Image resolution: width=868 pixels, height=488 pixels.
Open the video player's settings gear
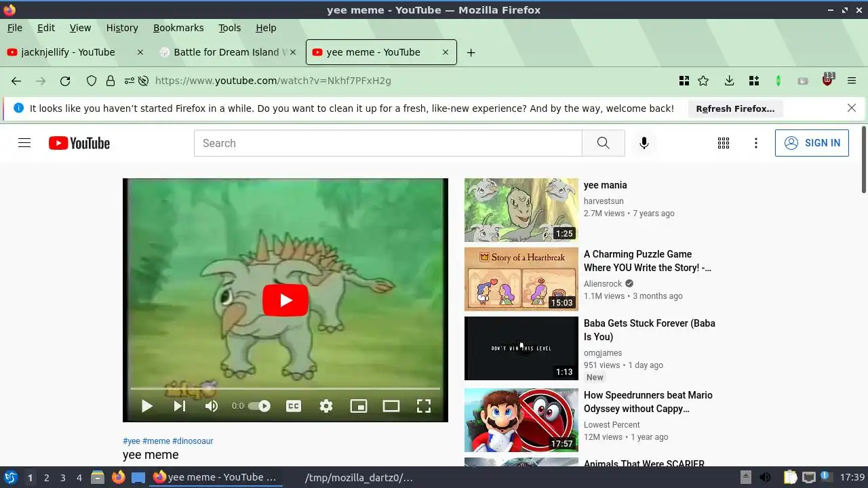(326, 406)
